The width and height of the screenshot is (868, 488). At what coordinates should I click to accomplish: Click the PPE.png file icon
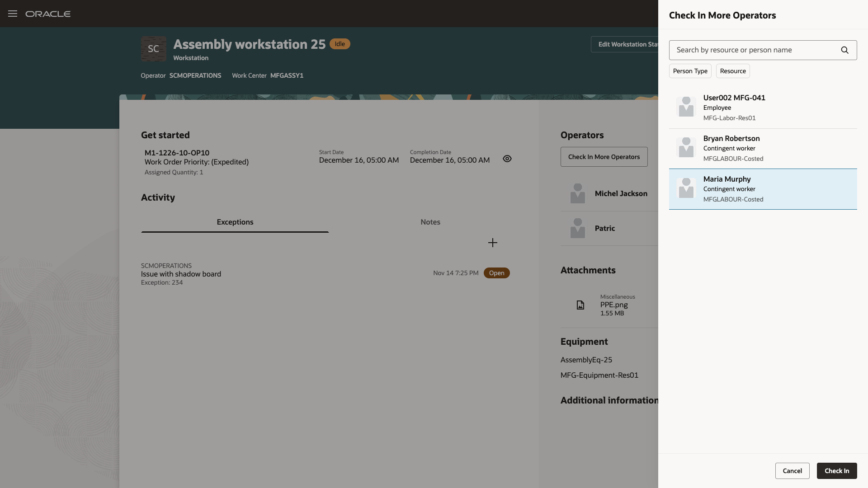click(x=580, y=305)
